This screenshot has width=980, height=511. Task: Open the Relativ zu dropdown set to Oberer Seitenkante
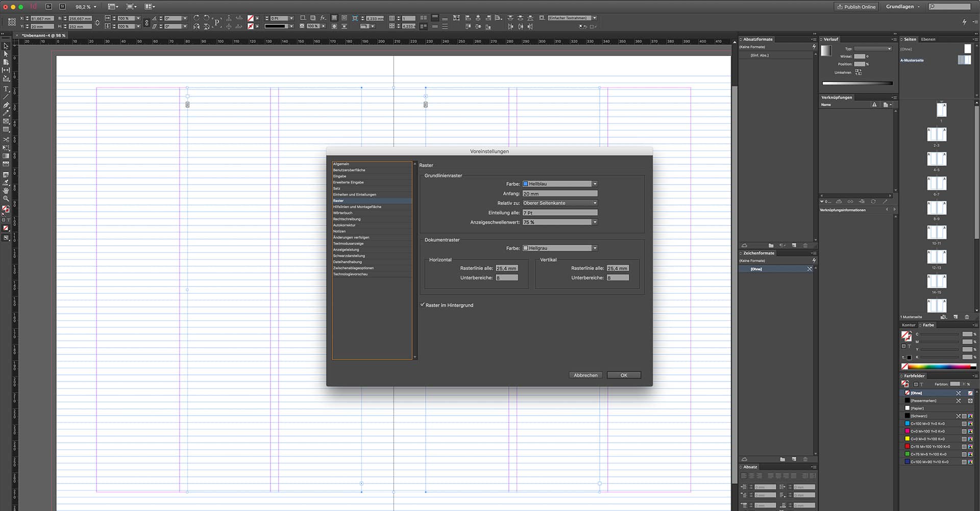(594, 203)
